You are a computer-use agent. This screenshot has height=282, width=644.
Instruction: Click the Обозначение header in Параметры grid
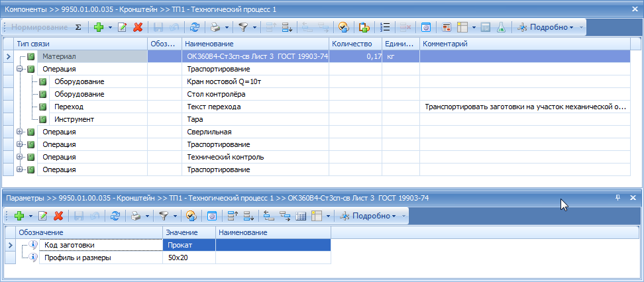[89, 233]
